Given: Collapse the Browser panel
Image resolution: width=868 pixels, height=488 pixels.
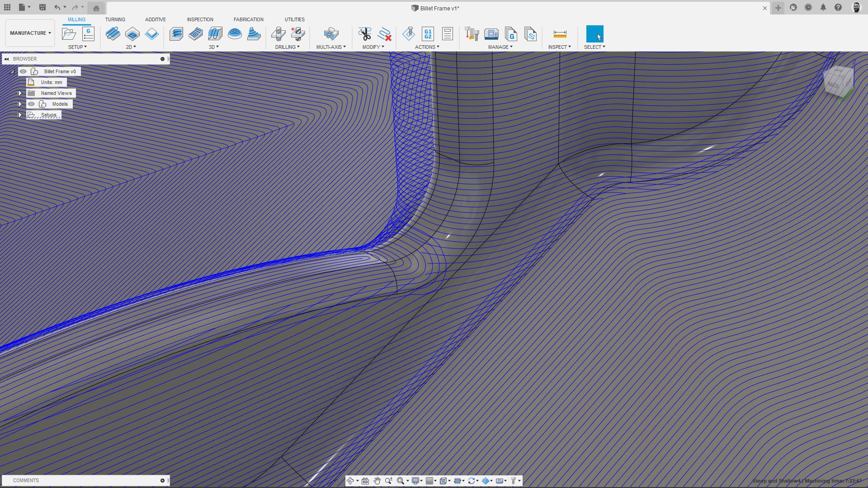Looking at the screenshot, I should [6, 59].
